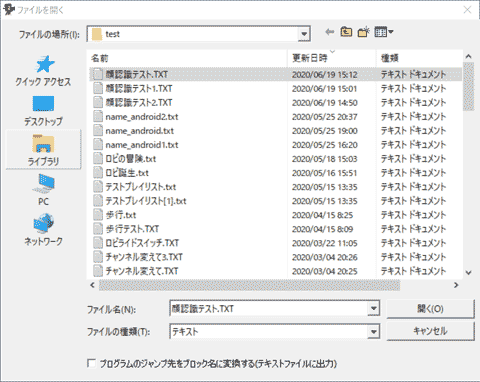Click the file name input field

(269, 309)
